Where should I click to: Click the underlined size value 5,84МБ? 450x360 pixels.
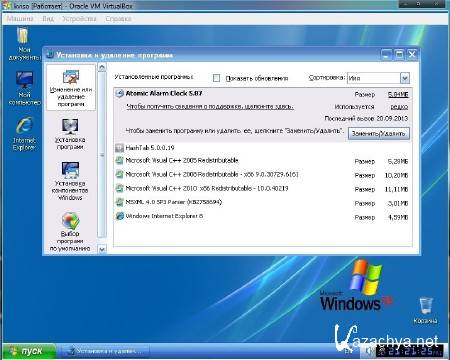398,95
